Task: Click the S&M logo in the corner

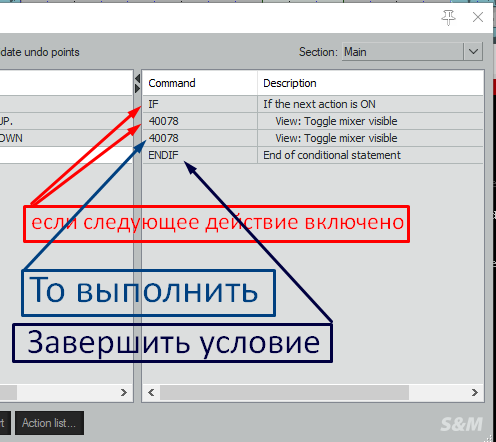Action: (461, 424)
